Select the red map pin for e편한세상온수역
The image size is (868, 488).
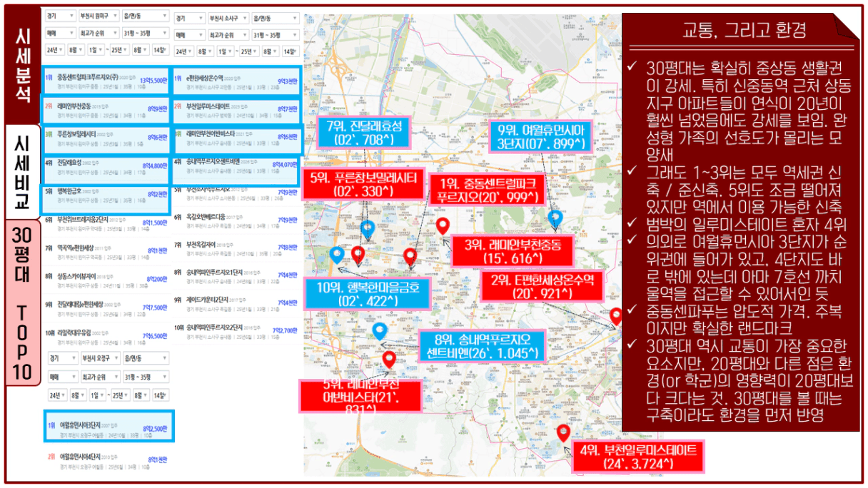pyautogui.click(x=616, y=316)
